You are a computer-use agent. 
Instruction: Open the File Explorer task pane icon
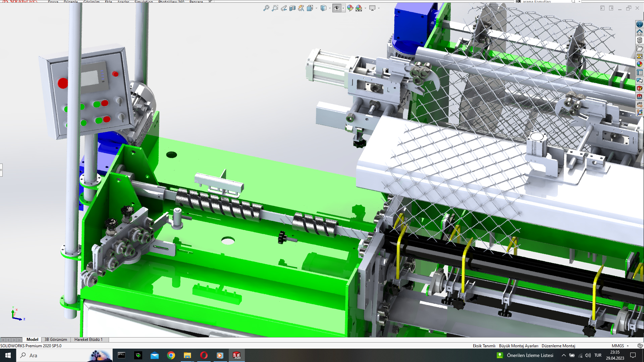(640, 48)
